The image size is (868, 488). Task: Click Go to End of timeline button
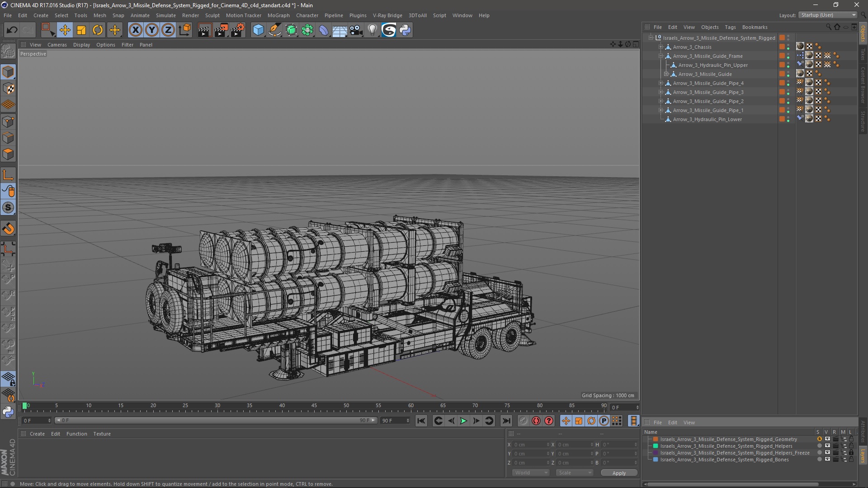pyautogui.click(x=506, y=421)
